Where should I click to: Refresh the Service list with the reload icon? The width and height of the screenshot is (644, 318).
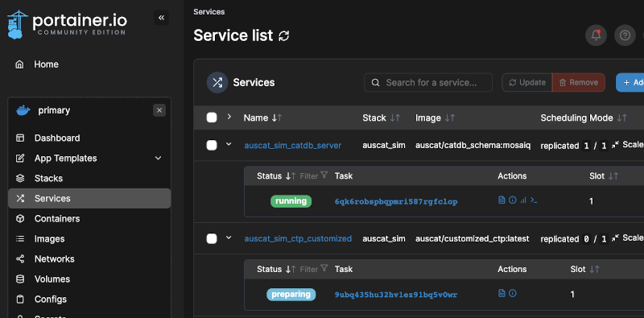tap(284, 35)
